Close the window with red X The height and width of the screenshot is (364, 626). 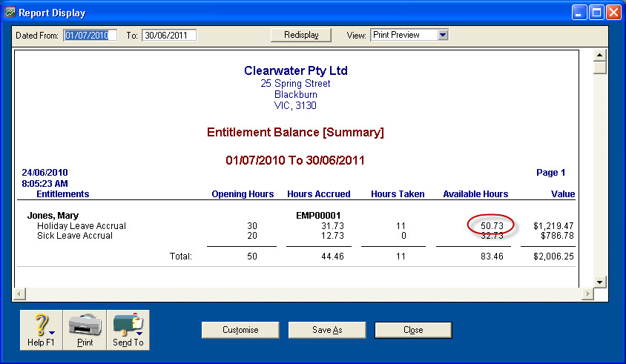click(x=613, y=13)
